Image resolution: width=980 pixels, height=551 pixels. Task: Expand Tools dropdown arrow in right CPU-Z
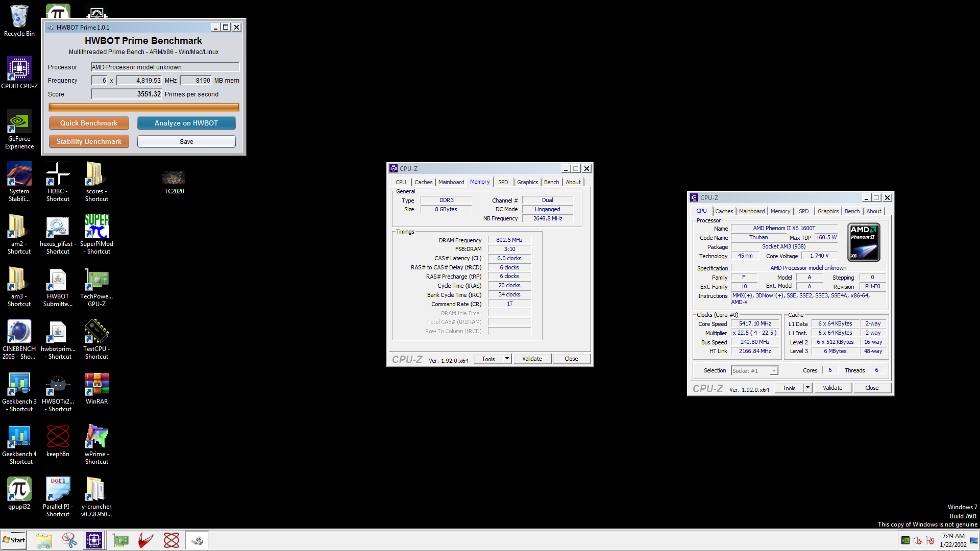(x=807, y=388)
